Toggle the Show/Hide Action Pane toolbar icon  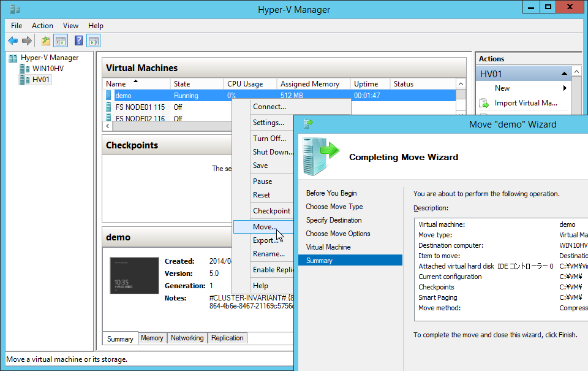(x=94, y=41)
